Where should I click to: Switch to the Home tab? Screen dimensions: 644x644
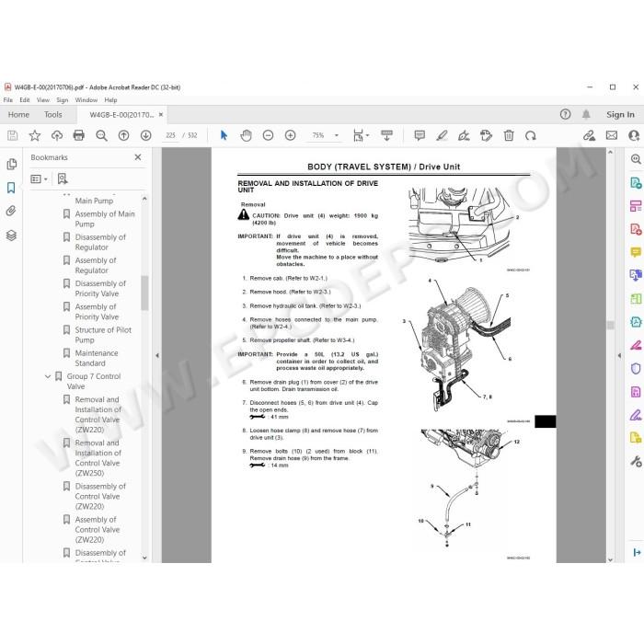click(18, 115)
